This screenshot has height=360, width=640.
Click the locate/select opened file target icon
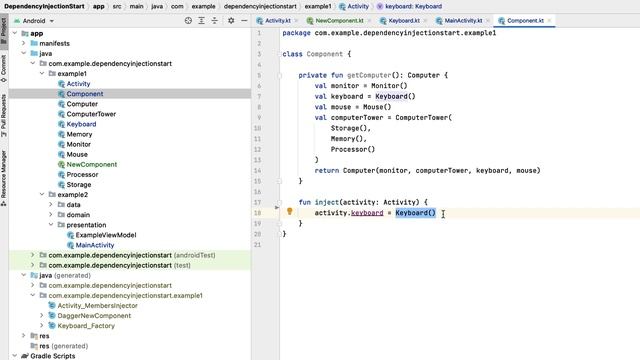click(188, 20)
